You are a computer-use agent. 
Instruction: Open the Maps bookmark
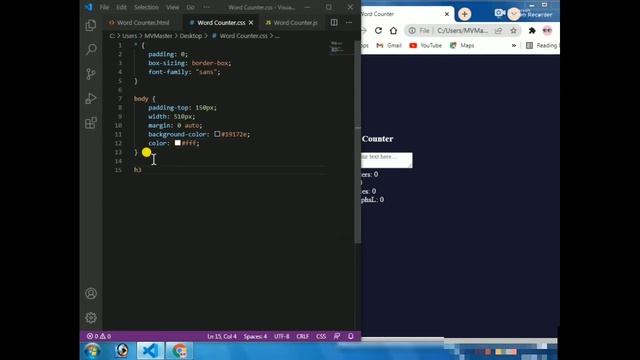(x=462, y=45)
